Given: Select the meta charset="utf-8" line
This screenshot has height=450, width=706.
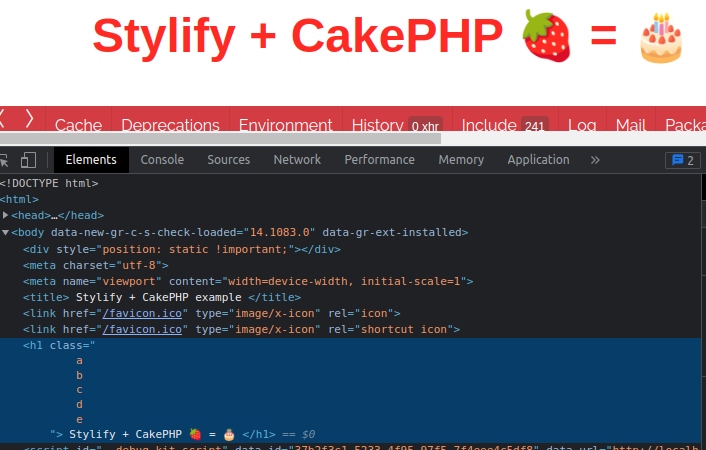Looking at the screenshot, I should tap(95, 265).
